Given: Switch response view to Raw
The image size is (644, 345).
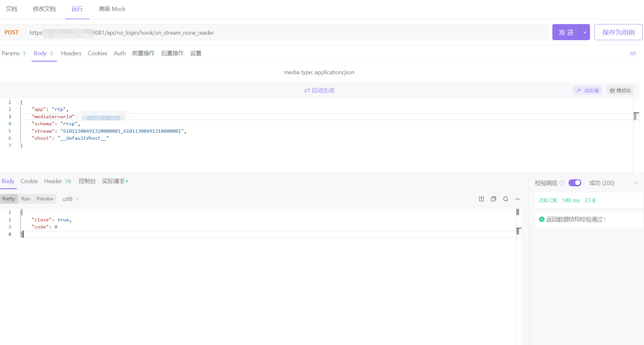Looking at the screenshot, I should click(x=25, y=199).
